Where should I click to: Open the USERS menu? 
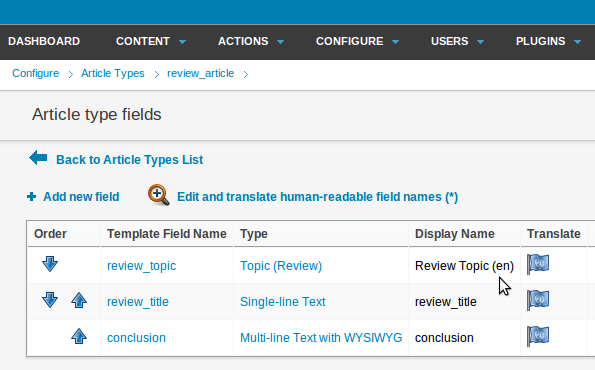[x=449, y=41]
